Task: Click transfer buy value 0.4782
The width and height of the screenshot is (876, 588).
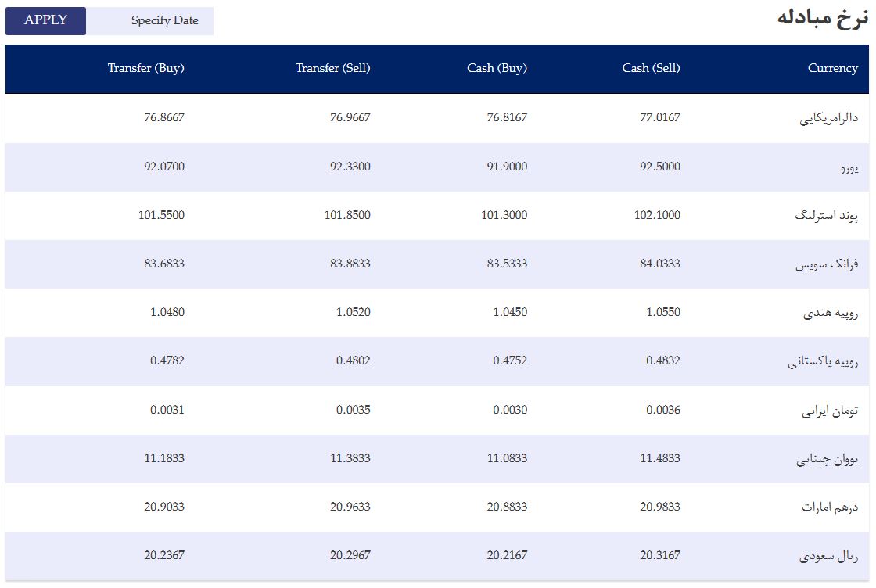Action: coord(167,360)
